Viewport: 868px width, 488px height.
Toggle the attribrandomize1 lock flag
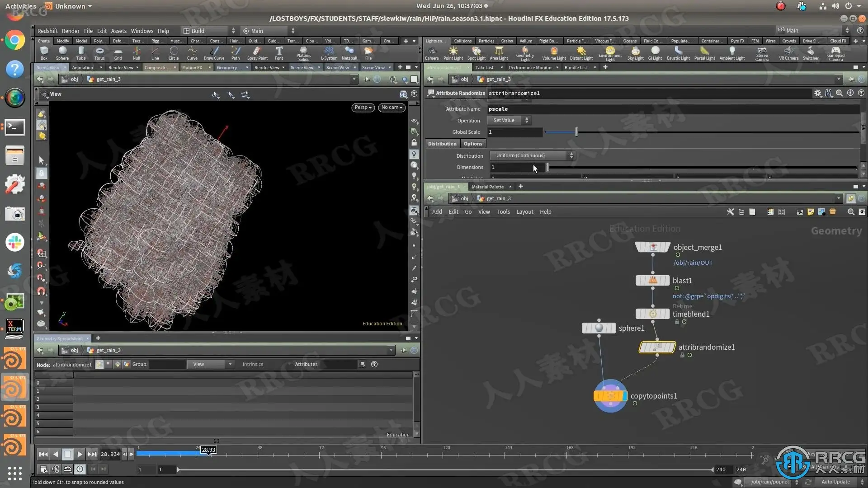click(x=683, y=355)
